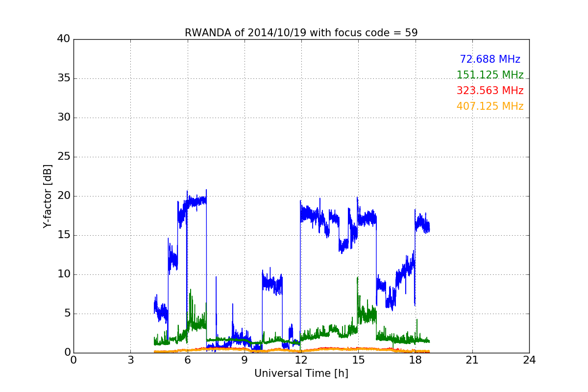Click the x-axis tick label 9
Viewport: 588px width, 392px height.
coord(245,360)
